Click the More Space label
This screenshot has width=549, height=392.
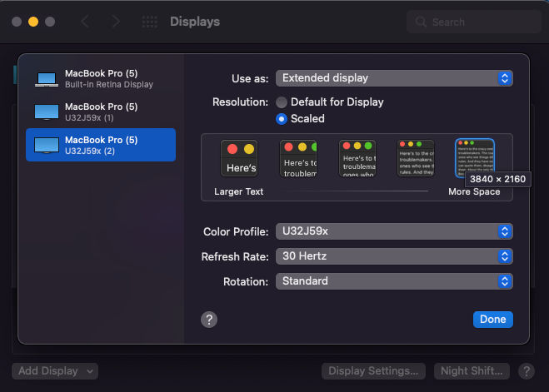(x=474, y=191)
